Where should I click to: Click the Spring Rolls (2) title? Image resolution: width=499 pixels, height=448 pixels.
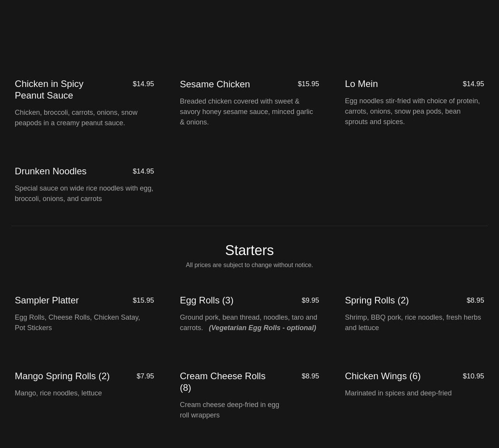point(376,300)
